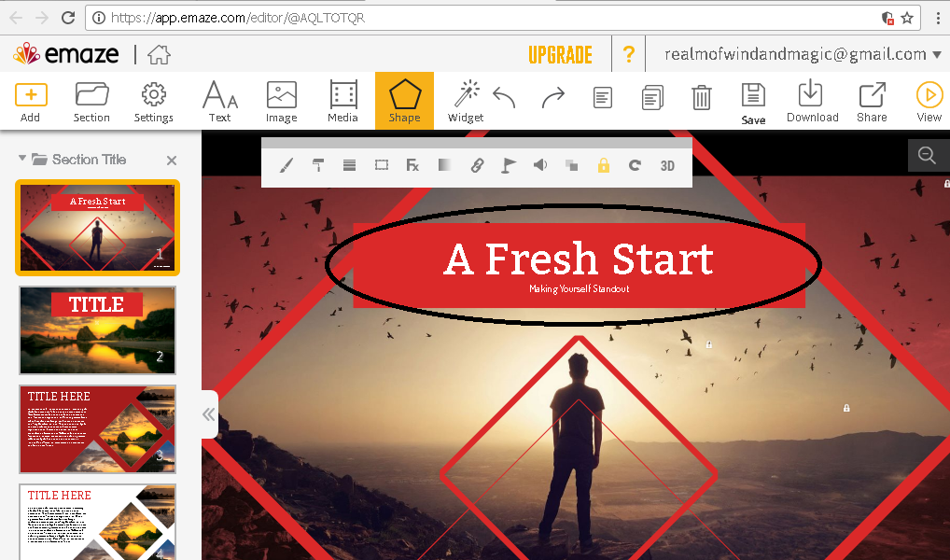Click the single page notes icon
This screenshot has height=560, width=950.
click(602, 98)
